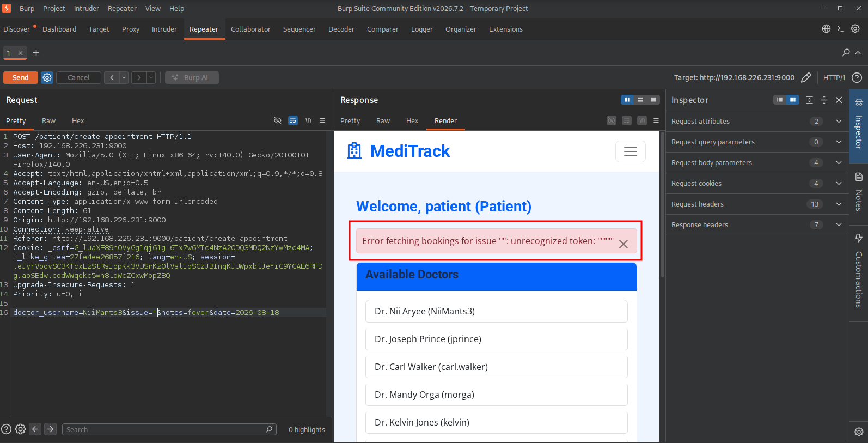Open the send options gear beside Send
The height and width of the screenshot is (443, 868).
[47, 77]
